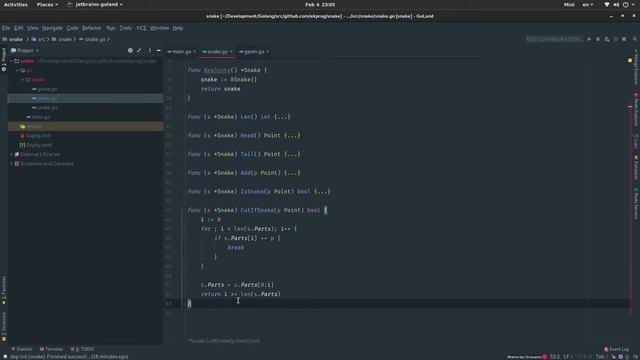Switch to the geom.go editor tab

(254, 52)
